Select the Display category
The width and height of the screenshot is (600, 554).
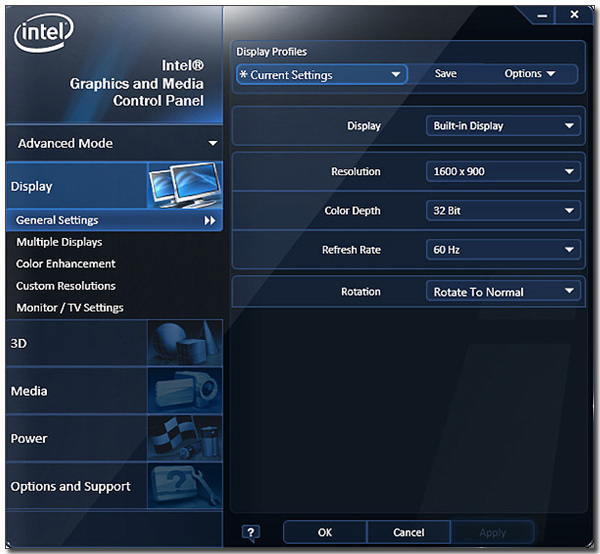(x=114, y=186)
